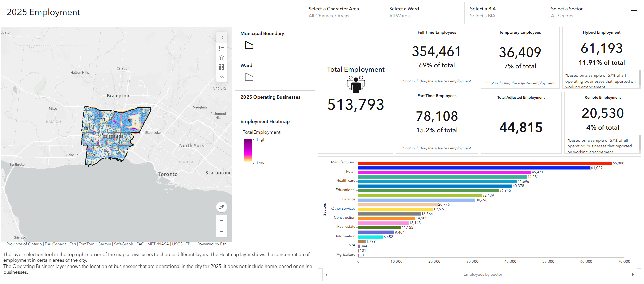Click the Employees by Sector chart title
The height and width of the screenshot is (284, 644).
pos(483,274)
